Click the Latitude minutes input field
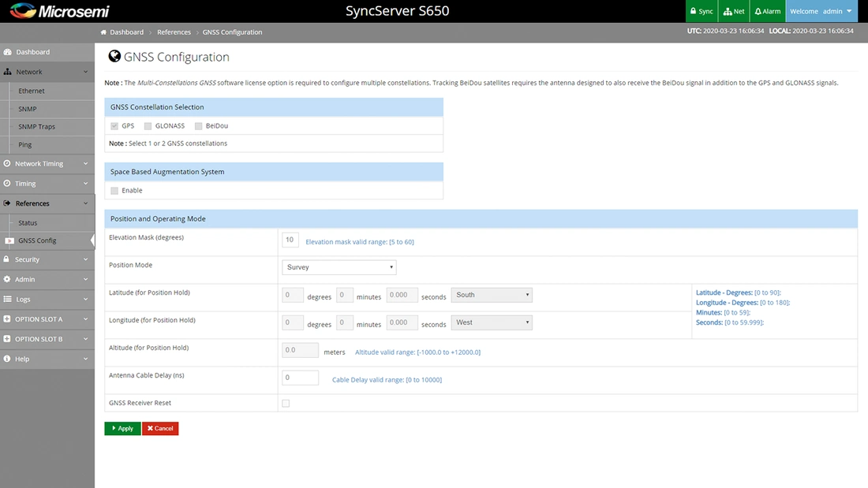868x488 pixels. 344,295
